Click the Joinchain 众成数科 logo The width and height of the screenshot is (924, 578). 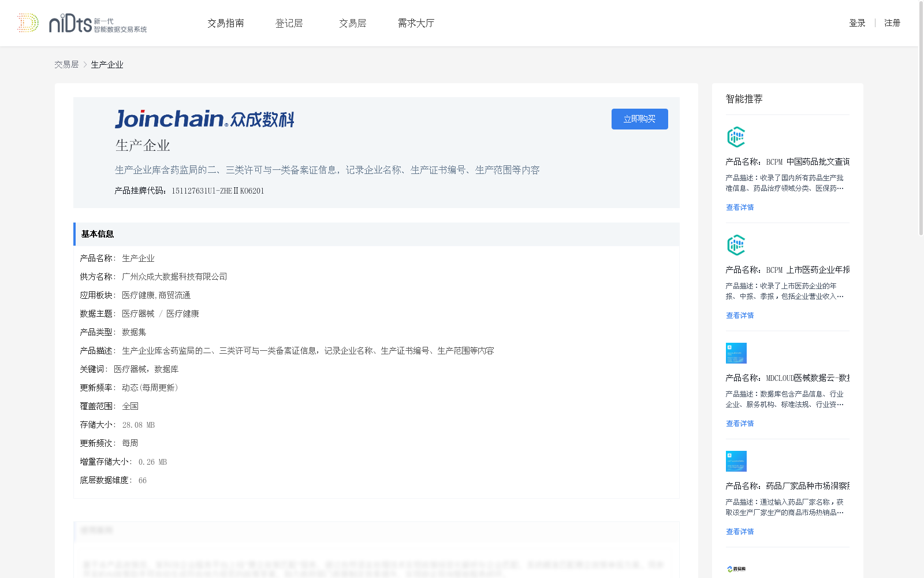(204, 119)
